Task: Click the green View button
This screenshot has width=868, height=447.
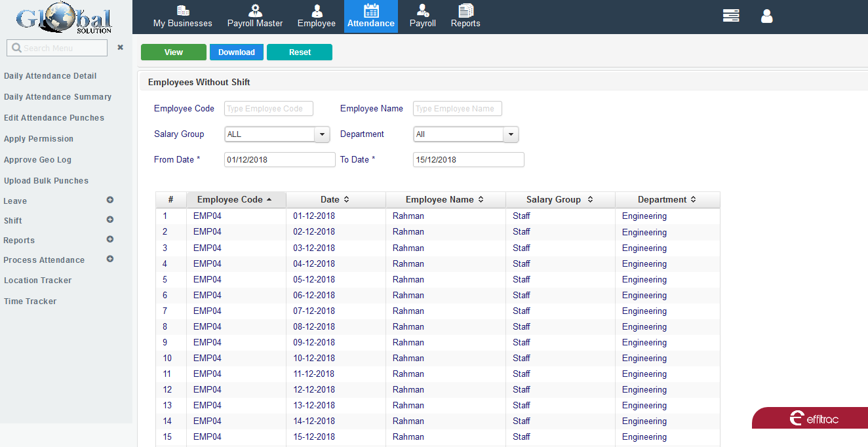Action: pos(174,52)
